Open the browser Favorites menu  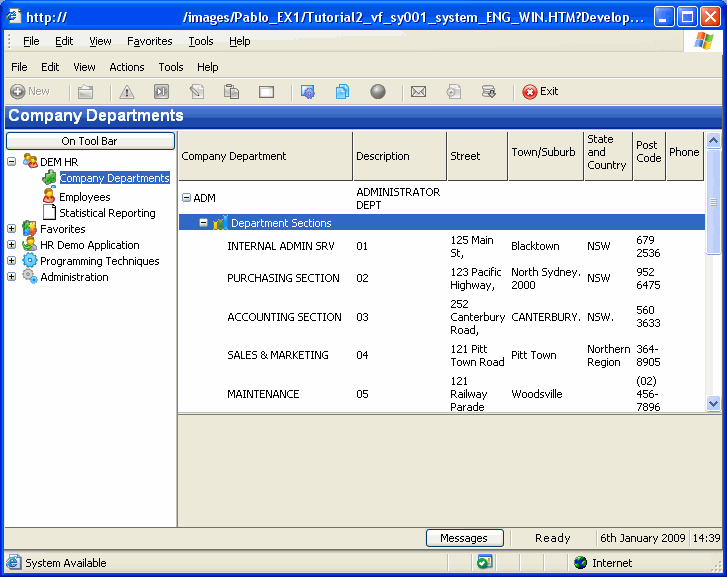149,41
